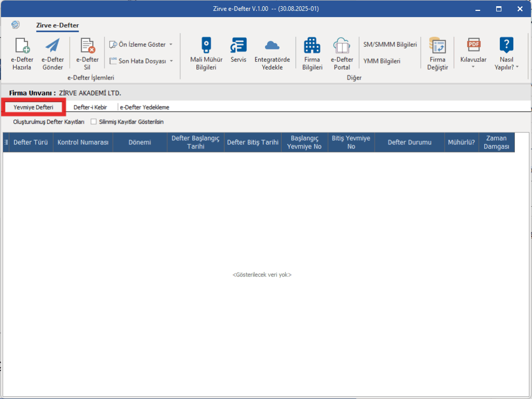Screen dimensions: 532x399
Task: Enable Silinmiş Kayıtlar Gösterilsin checkbox
Action: point(94,122)
